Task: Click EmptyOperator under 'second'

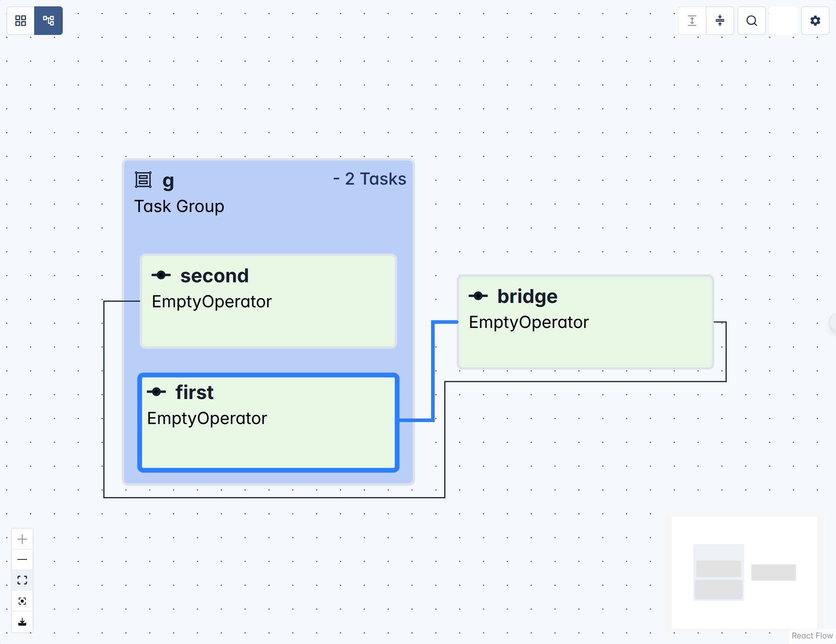Action: [212, 302]
